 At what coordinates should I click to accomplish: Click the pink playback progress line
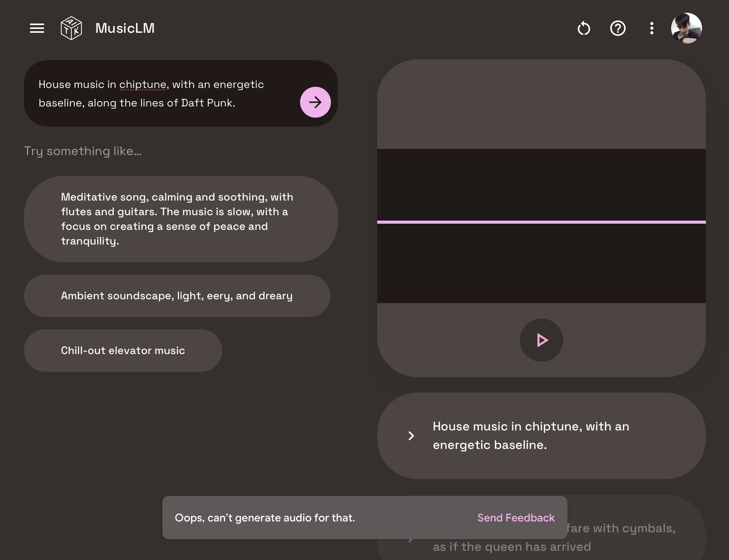[x=542, y=221]
